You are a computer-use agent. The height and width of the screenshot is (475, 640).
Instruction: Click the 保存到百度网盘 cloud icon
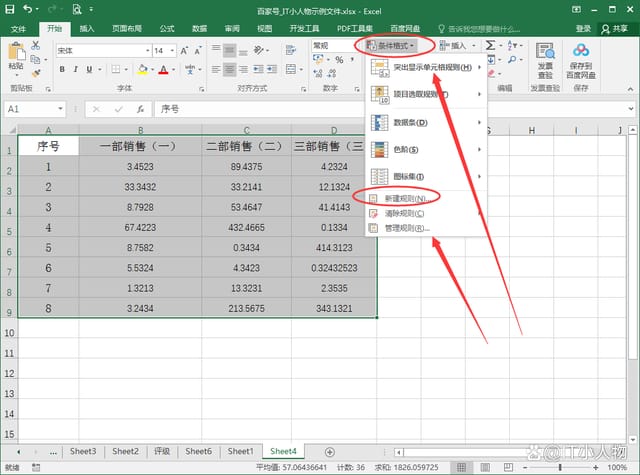pos(581,60)
